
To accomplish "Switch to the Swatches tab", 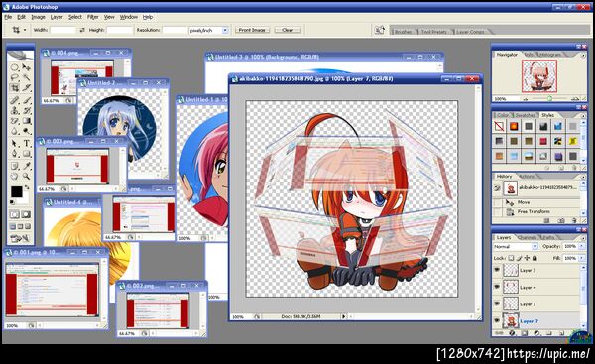I will pyautogui.click(x=526, y=115).
